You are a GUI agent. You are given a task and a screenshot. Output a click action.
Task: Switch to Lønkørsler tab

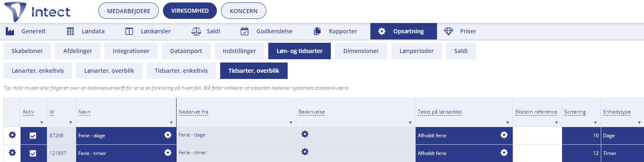coord(148,31)
